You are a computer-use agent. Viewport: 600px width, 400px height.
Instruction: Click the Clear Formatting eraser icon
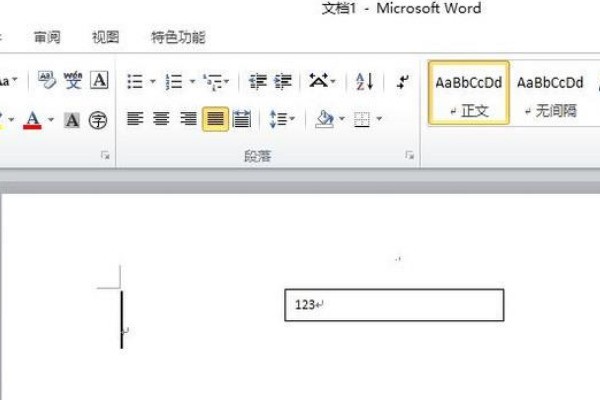[47, 80]
